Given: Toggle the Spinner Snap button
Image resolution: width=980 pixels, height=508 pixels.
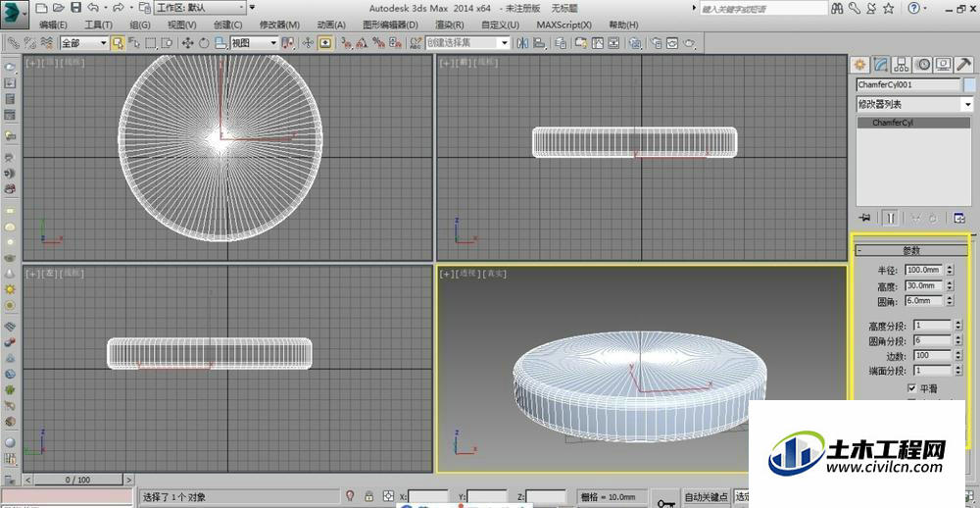Looking at the screenshot, I should point(395,43).
